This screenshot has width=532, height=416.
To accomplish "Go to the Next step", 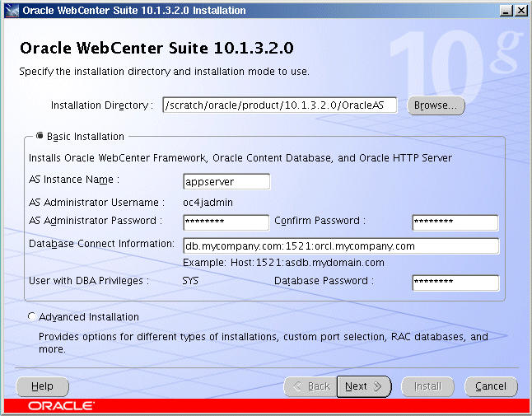I will [x=364, y=386].
